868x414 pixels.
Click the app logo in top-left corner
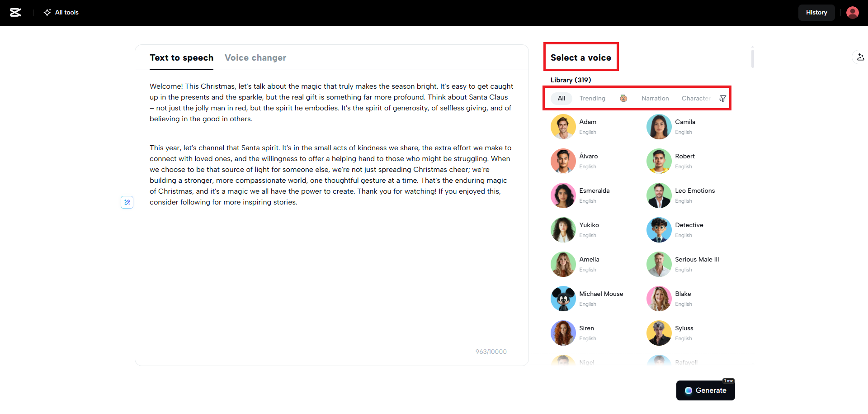point(16,12)
